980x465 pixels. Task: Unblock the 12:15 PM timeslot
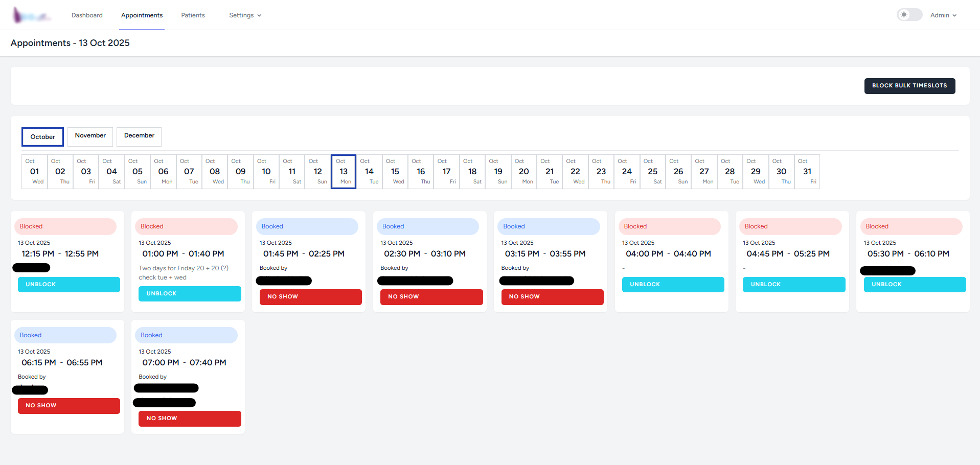pos(69,285)
